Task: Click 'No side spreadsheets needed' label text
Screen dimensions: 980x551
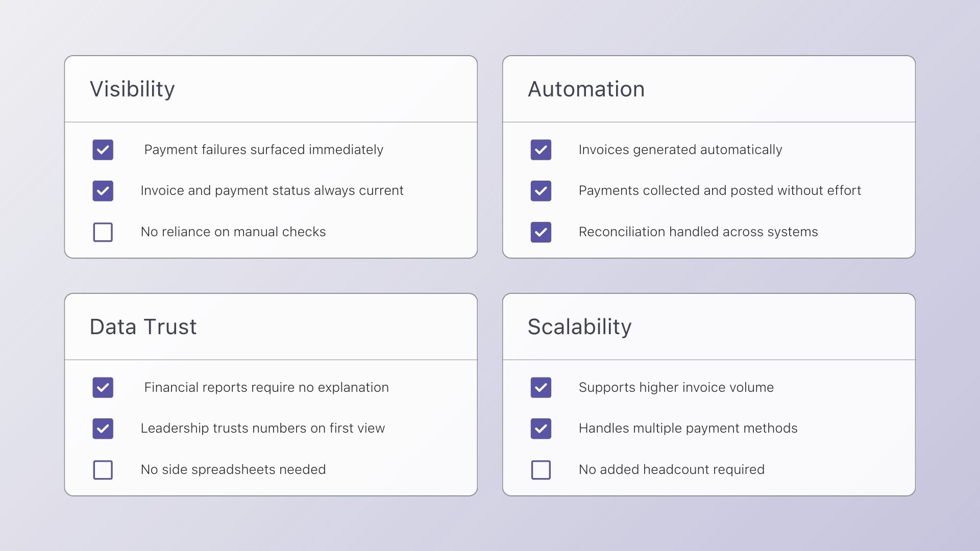Action: [x=233, y=470]
